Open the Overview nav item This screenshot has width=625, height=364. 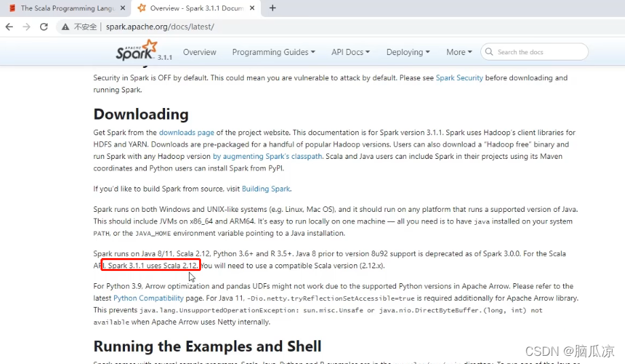[200, 52]
